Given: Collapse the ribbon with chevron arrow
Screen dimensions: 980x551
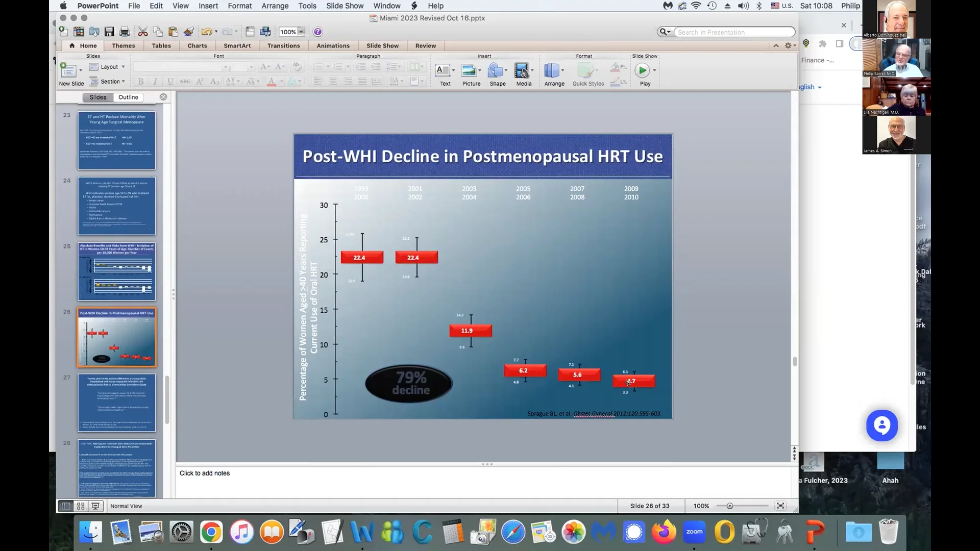Looking at the screenshot, I should (776, 45).
